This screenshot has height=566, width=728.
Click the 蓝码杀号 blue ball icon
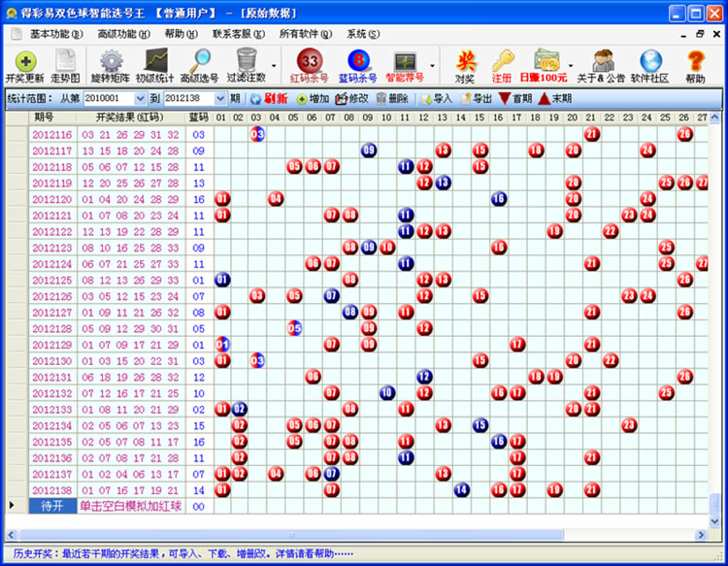(357, 66)
